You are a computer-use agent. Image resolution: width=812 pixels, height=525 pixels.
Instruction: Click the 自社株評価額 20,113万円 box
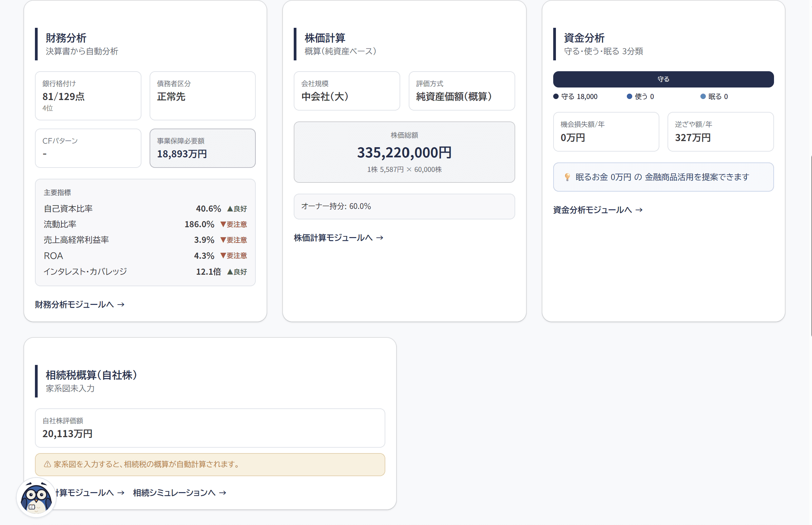pyautogui.click(x=210, y=428)
